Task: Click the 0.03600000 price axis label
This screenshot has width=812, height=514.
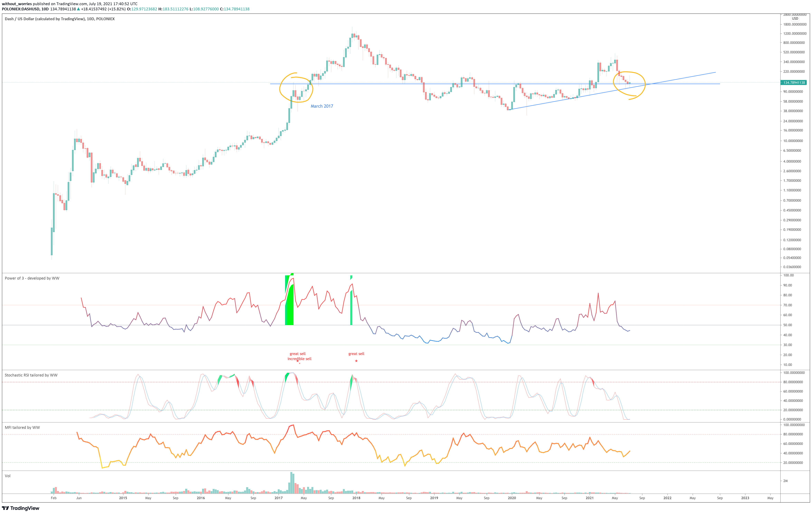Action: click(x=792, y=267)
